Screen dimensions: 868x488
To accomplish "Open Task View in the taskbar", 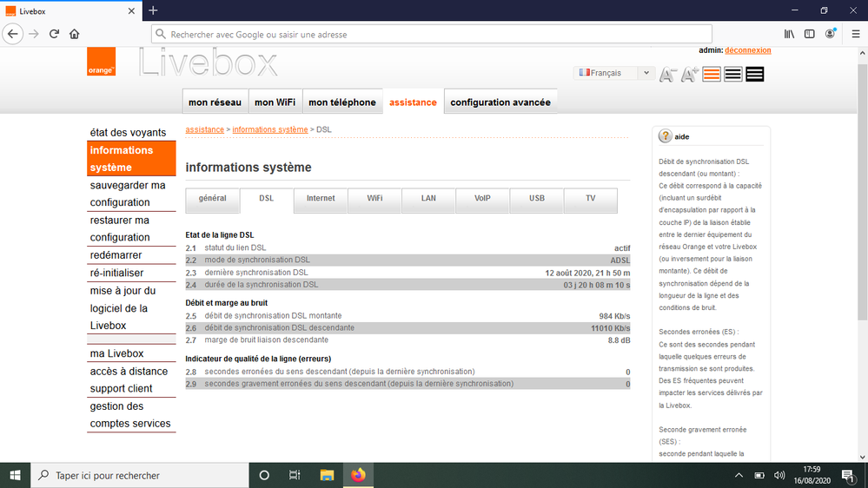I will point(295,475).
